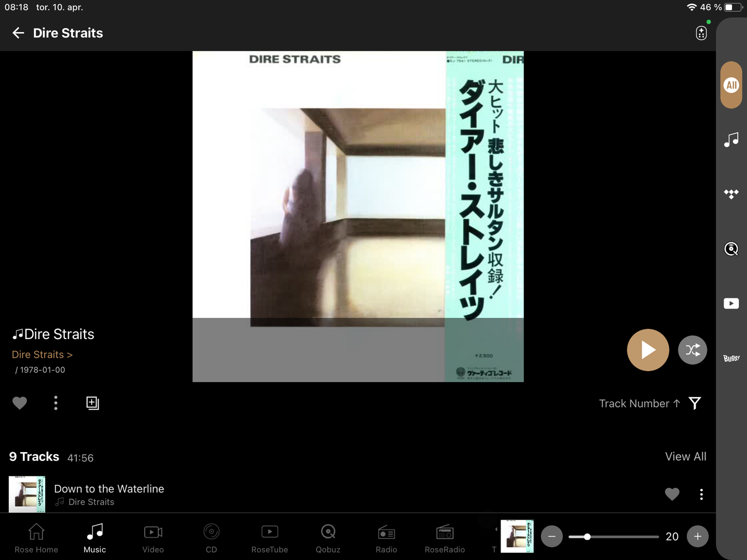747x560 pixels.
Task: Open the Down to the Waterline track thumbnail
Action: click(x=27, y=494)
